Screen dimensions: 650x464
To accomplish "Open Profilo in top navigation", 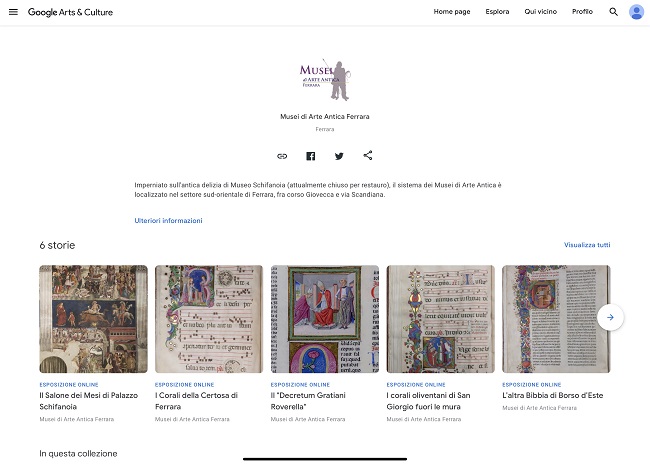I will point(582,12).
